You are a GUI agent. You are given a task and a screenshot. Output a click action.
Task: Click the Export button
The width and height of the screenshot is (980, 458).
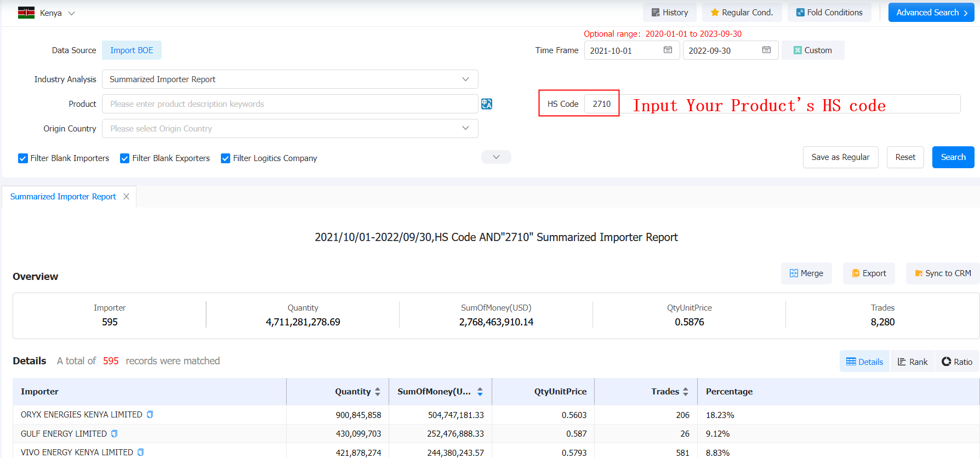(869, 273)
